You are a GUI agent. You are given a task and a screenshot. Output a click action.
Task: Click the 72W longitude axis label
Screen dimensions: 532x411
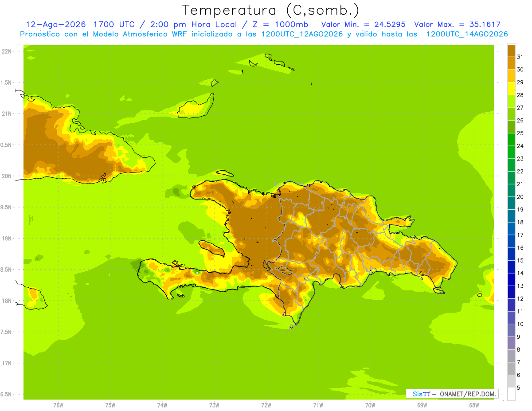pyautogui.click(x=266, y=405)
